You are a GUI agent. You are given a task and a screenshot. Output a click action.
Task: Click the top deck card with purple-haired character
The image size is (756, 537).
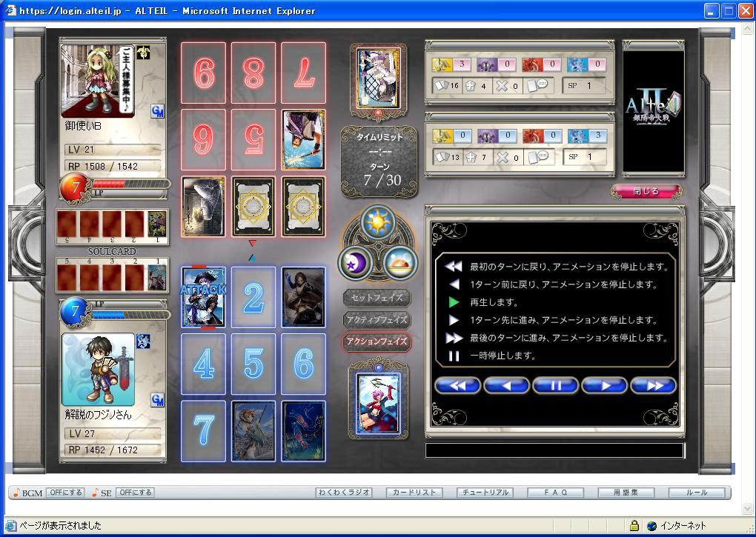(x=378, y=79)
